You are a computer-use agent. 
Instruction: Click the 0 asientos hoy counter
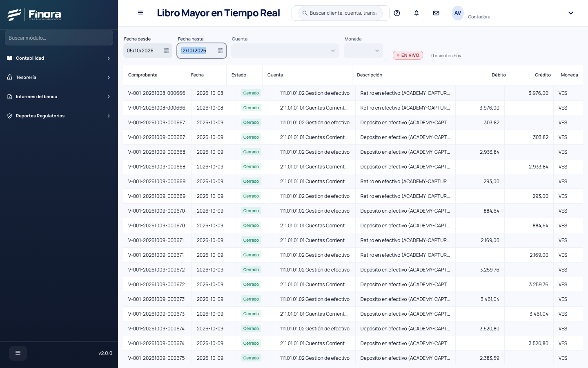coord(446,56)
